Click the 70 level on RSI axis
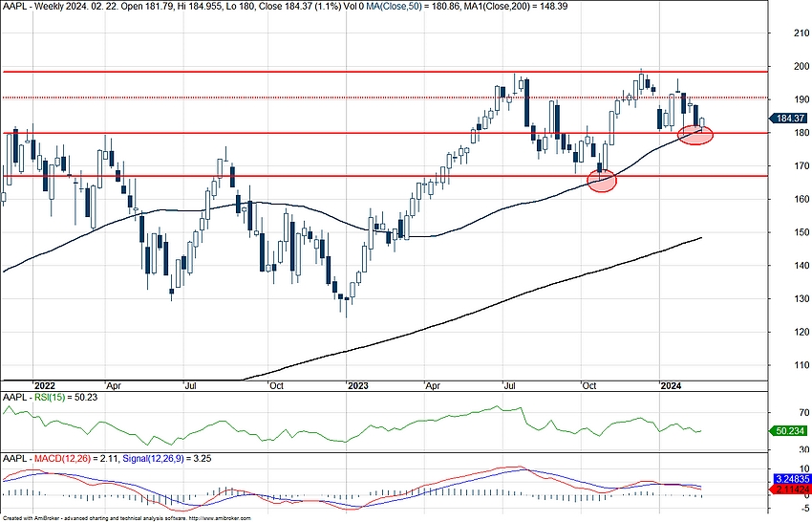The image size is (812, 522). click(803, 413)
